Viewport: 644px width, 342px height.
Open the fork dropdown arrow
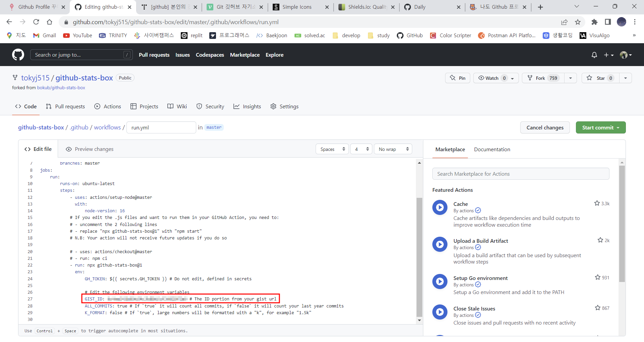(571, 78)
